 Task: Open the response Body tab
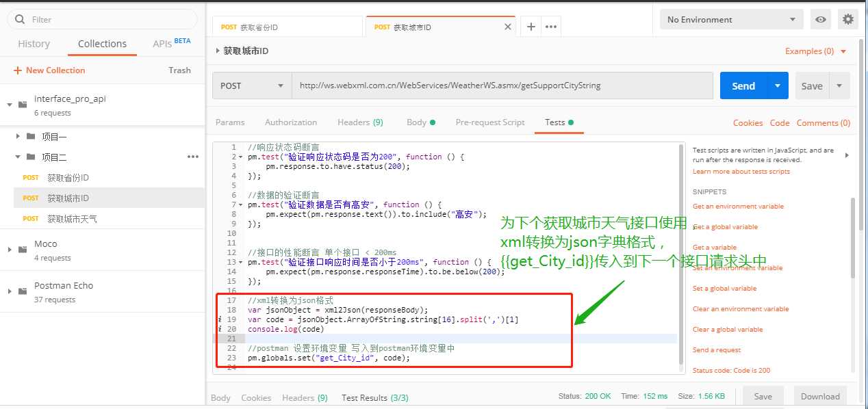tap(220, 397)
